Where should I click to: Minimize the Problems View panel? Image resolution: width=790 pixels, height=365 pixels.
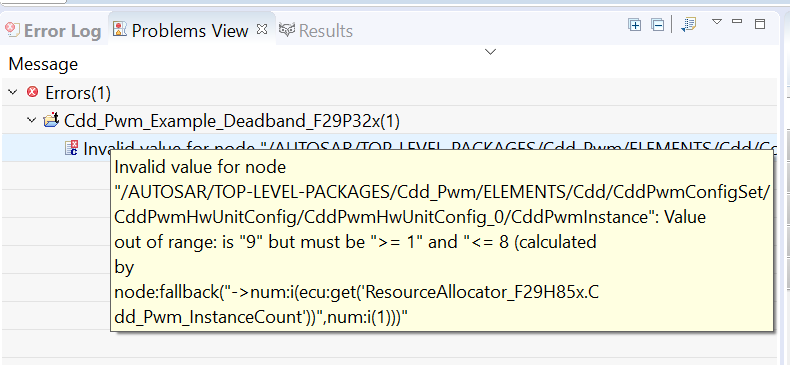[737, 22]
